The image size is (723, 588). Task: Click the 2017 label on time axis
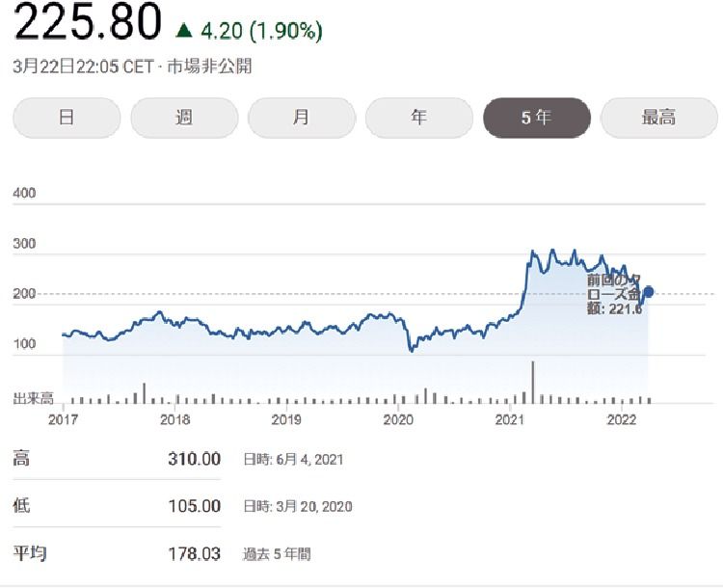click(x=64, y=419)
